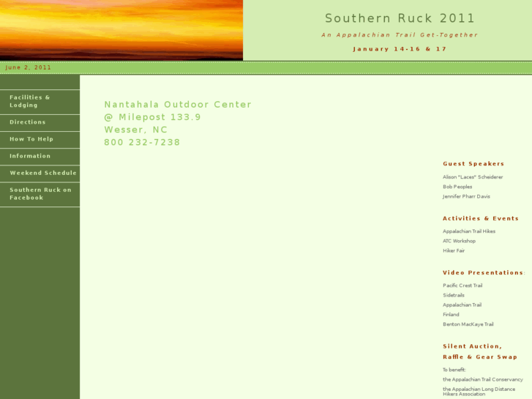Click the Wesser, NC line
This screenshot has height=399, width=532.
point(135,130)
